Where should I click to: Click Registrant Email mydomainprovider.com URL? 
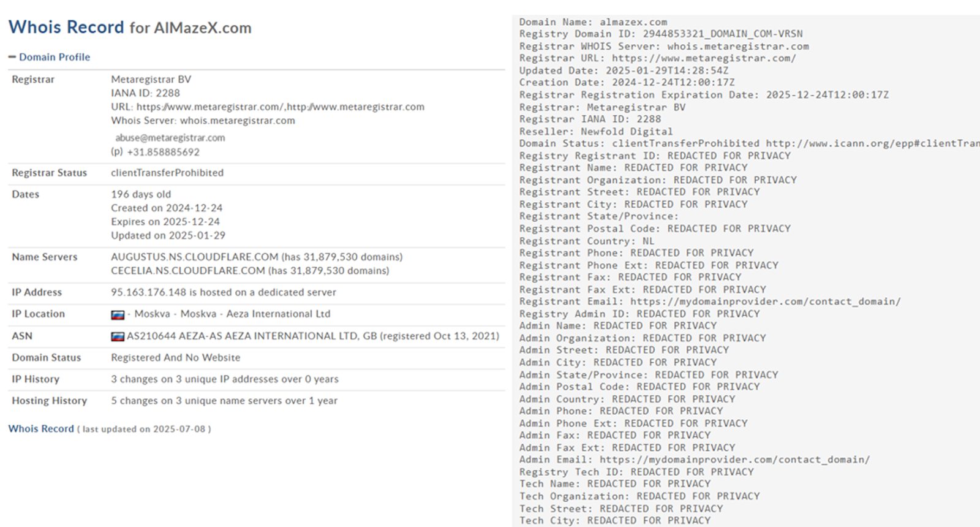point(766,301)
